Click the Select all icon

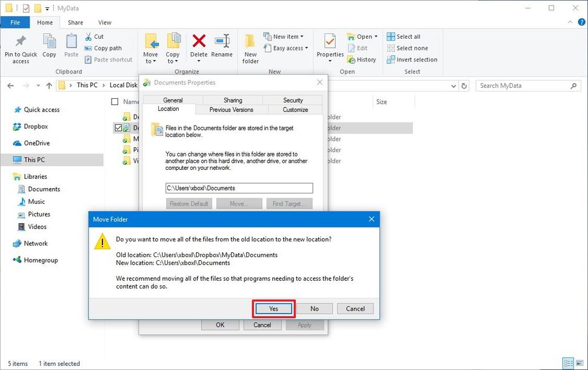[405, 36]
